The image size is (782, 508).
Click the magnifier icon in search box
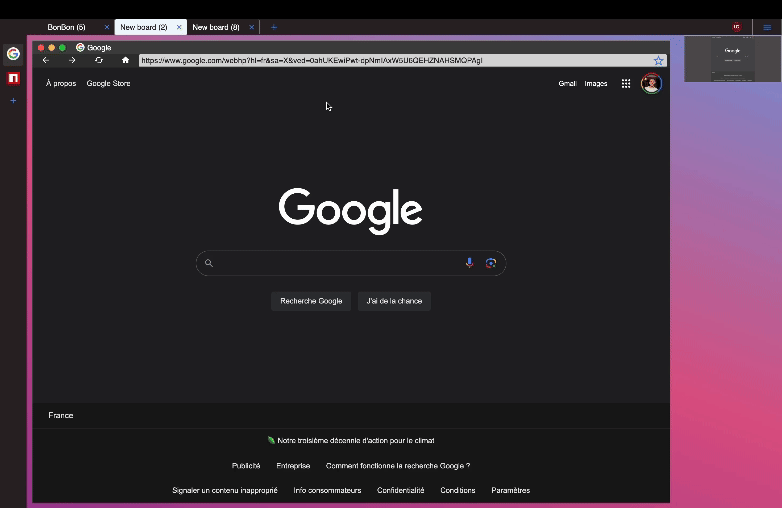[x=209, y=263]
